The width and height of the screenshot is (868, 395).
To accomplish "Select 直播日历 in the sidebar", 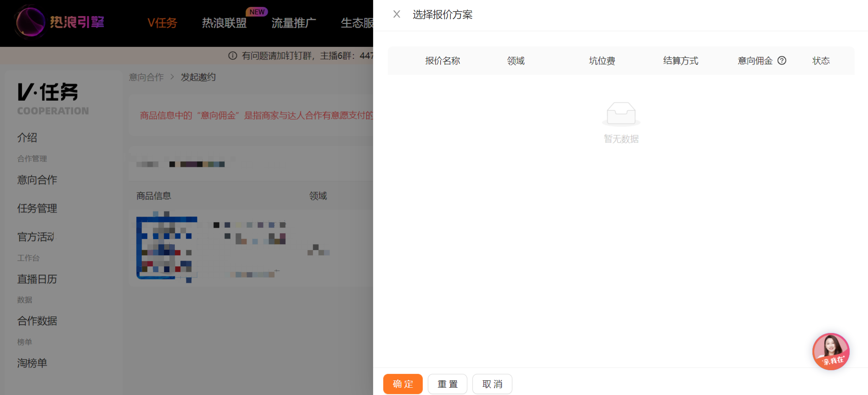I will (37, 279).
